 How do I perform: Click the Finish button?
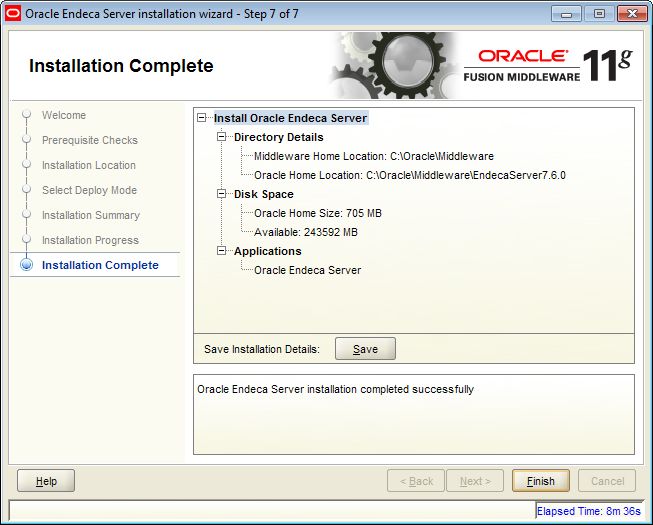point(541,481)
